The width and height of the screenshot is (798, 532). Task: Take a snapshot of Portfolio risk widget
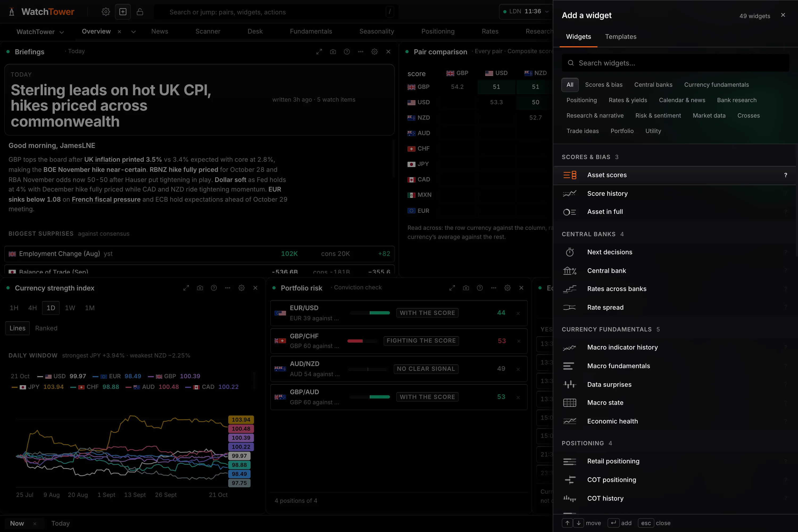466,288
